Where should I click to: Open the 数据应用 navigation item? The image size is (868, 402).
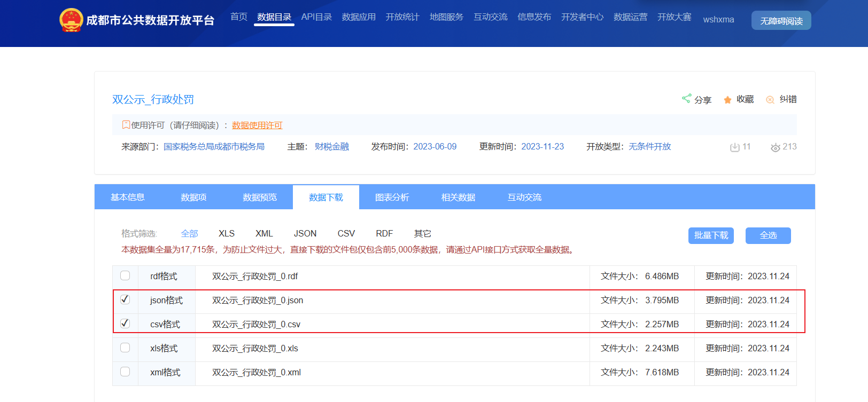359,17
